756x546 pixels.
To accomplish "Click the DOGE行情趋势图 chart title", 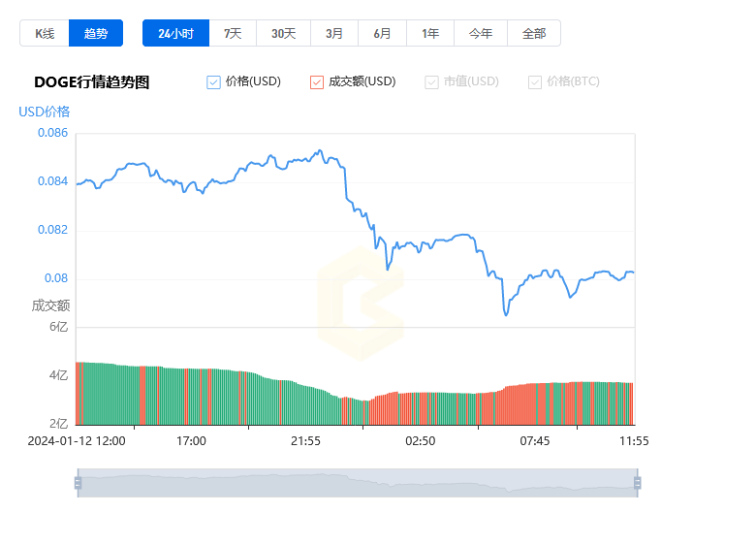I will pyautogui.click(x=91, y=82).
